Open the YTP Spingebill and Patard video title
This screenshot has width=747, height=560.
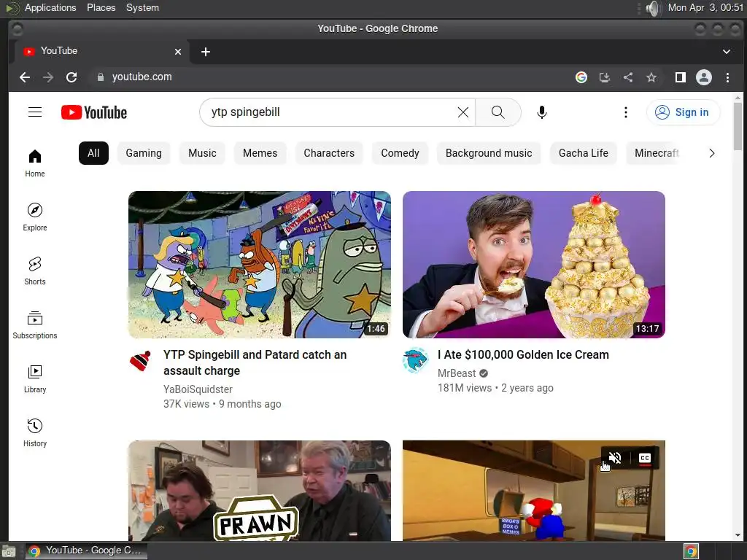[255, 363]
